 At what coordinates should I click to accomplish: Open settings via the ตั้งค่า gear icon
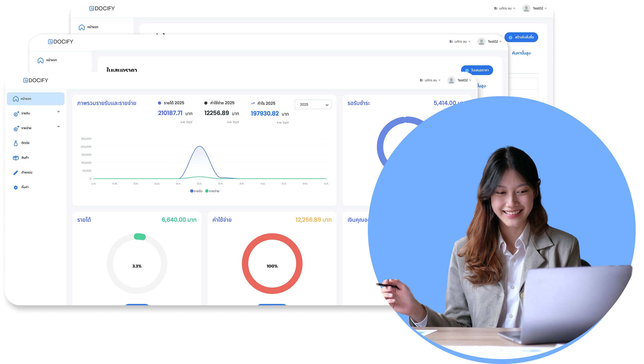(x=16, y=187)
